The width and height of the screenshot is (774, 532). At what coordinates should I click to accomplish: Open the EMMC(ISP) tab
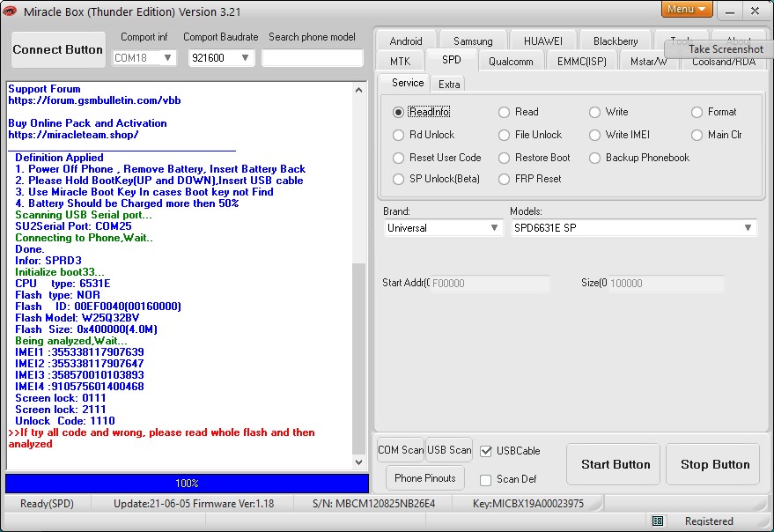581,62
